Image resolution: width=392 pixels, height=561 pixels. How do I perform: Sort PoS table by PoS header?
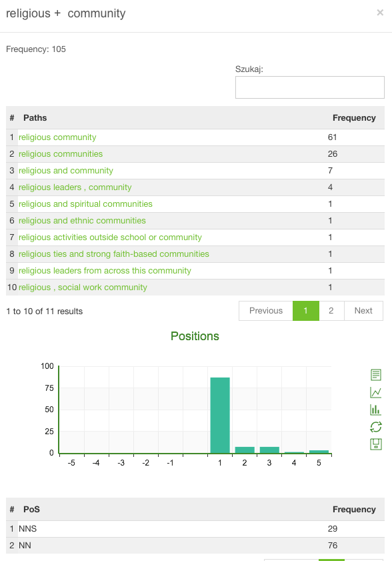31,509
